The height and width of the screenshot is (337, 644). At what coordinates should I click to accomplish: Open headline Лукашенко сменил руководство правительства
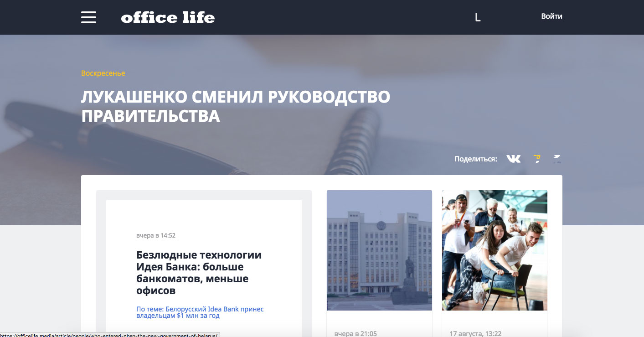(236, 106)
